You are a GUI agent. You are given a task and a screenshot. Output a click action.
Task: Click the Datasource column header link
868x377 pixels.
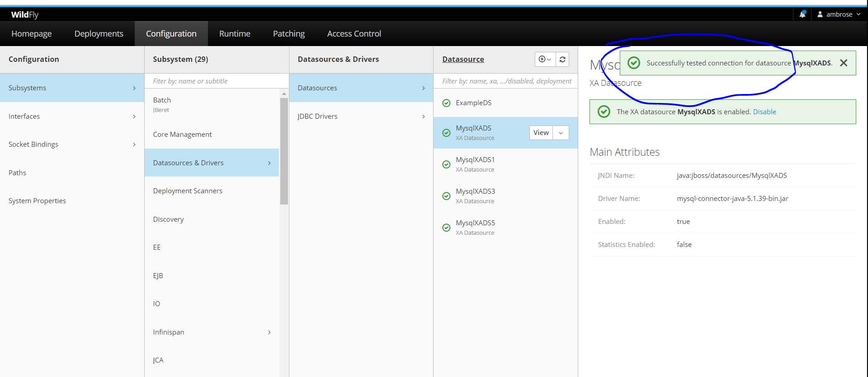click(x=463, y=59)
